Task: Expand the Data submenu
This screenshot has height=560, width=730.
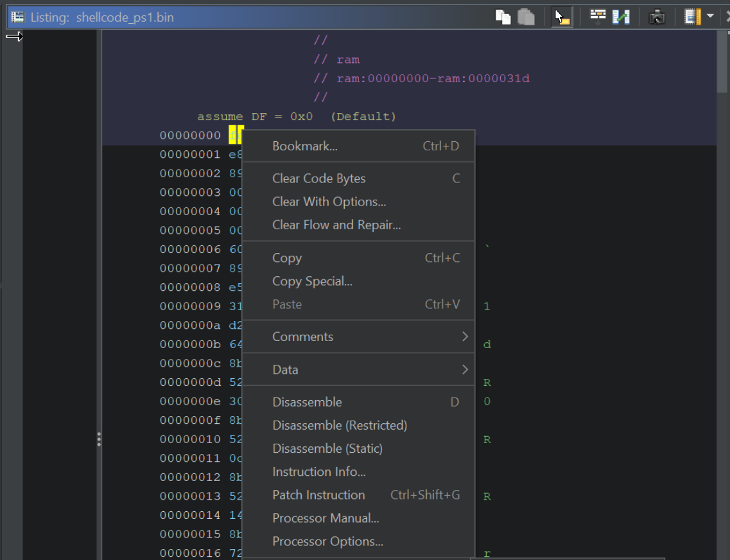Action: [285, 369]
